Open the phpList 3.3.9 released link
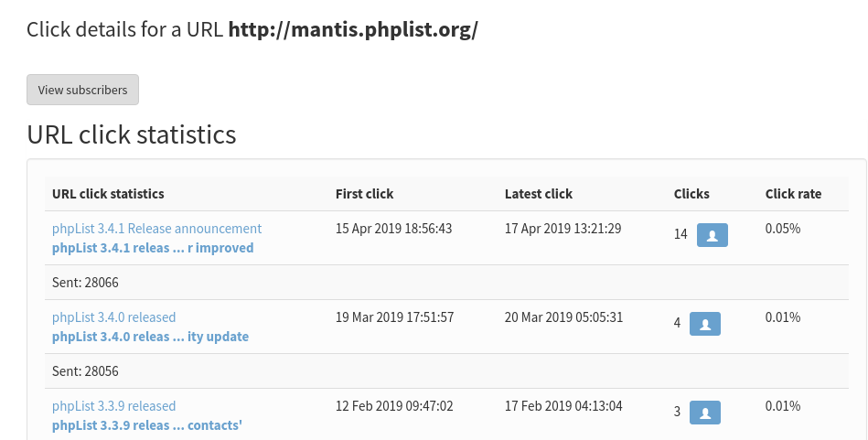This screenshot has width=868, height=440. point(113,406)
